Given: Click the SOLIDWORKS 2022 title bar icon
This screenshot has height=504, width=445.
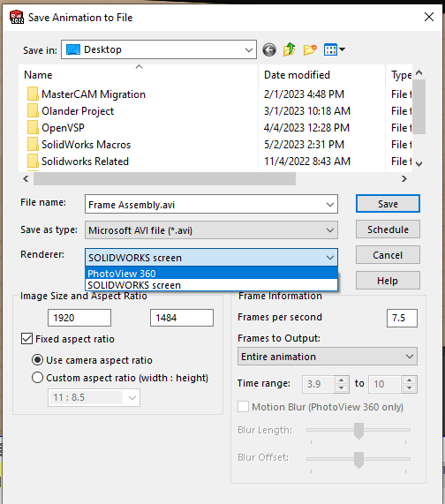Looking at the screenshot, I should pos(17,17).
